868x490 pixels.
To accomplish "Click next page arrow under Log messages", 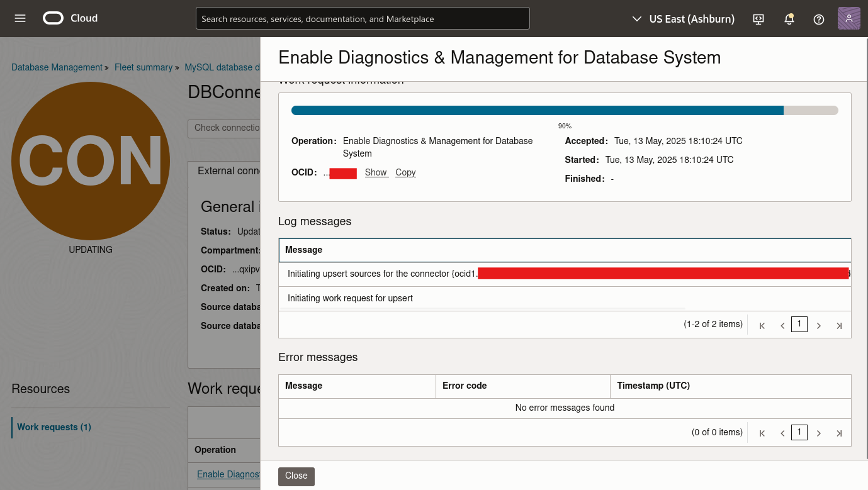I will tap(819, 325).
